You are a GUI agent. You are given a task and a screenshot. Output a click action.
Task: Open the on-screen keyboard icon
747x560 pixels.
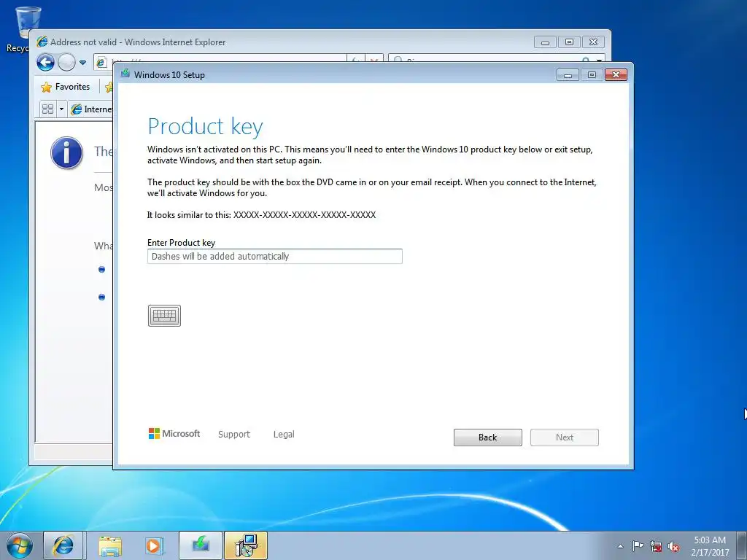pos(164,316)
